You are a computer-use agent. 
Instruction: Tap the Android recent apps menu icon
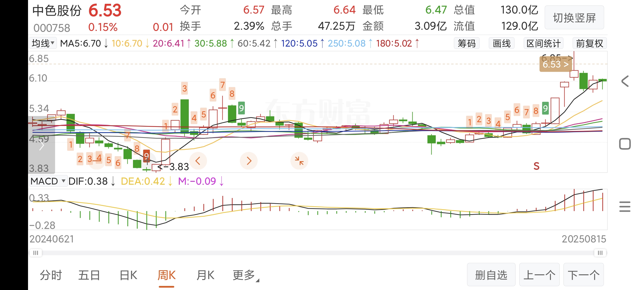pyautogui.click(x=625, y=207)
